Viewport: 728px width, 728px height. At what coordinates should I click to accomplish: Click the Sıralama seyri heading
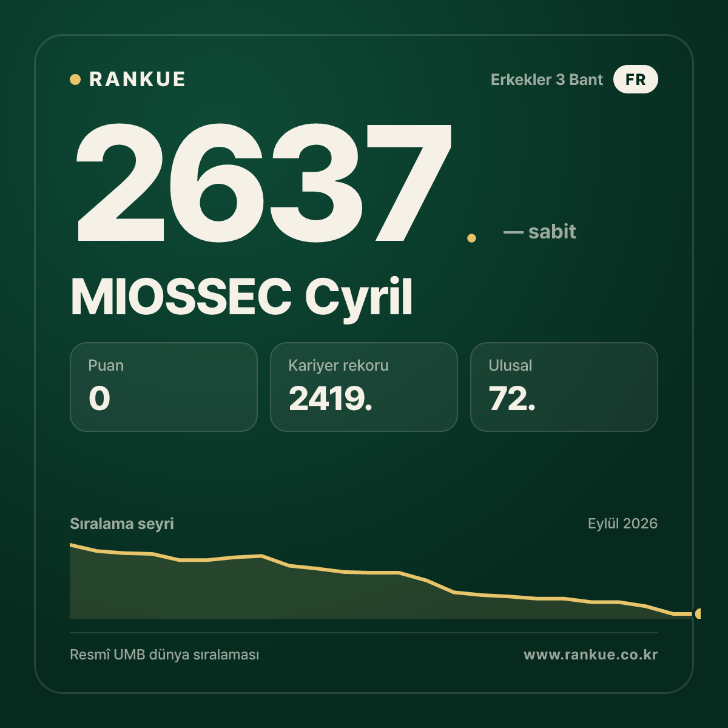(122, 524)
